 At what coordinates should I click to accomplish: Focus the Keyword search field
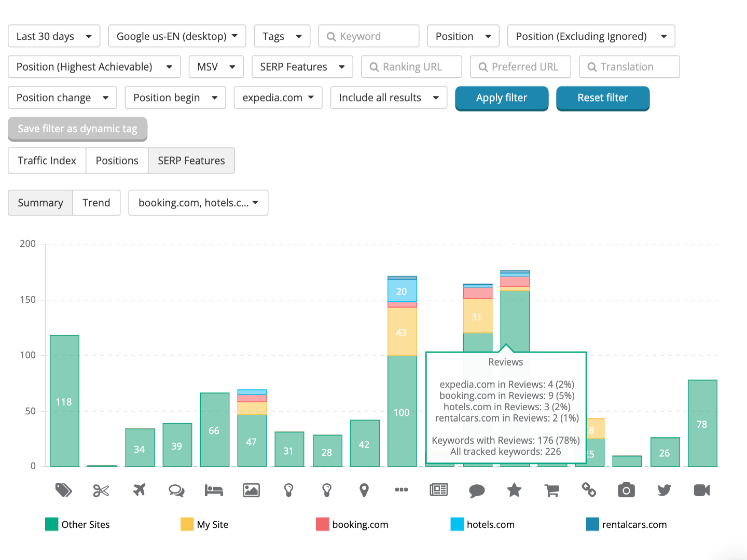(369, 36)
